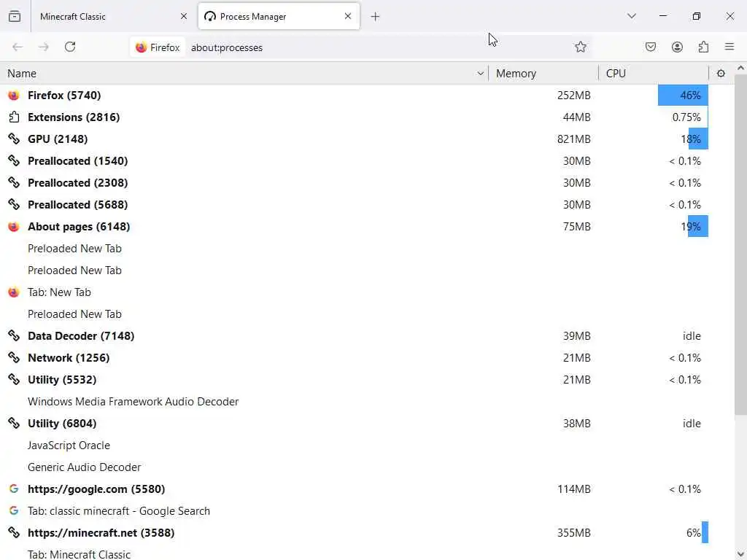The image size is (747, 560).
Task: Click the Extensions (2816) puzzle icon
Action: [14, 117]
